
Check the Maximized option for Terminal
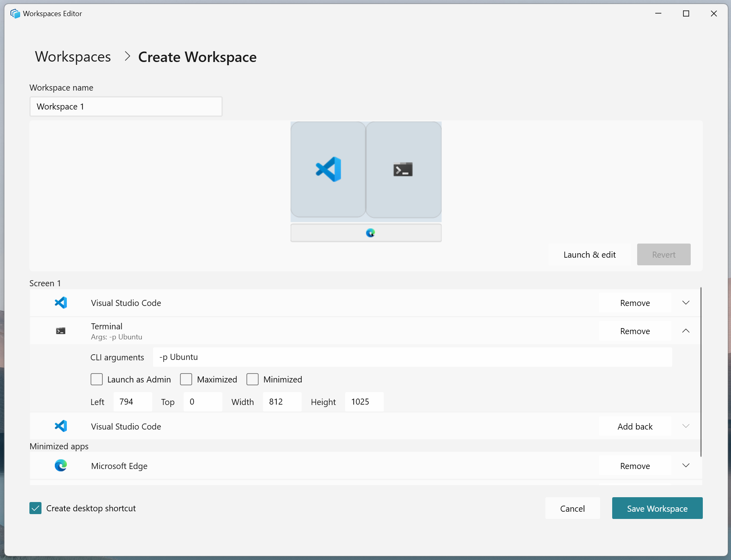point(186,379)
